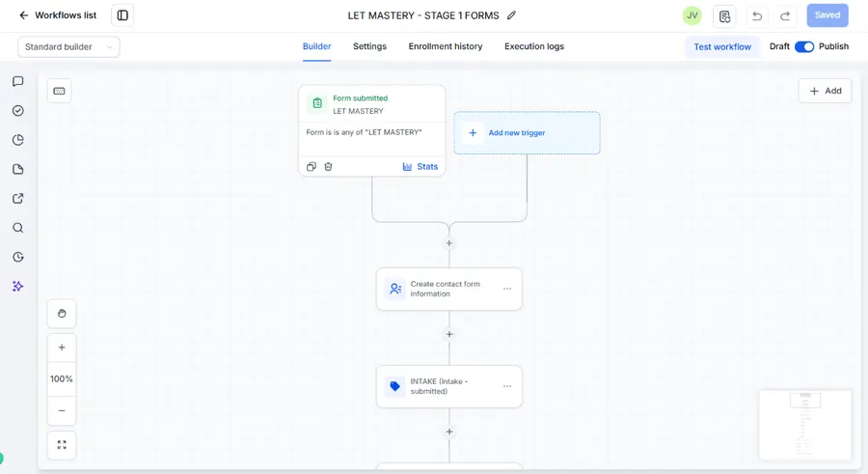Undo the last change
Image resolution: width=868 pixels, height=474 pixels.
[x=757, y=16]
